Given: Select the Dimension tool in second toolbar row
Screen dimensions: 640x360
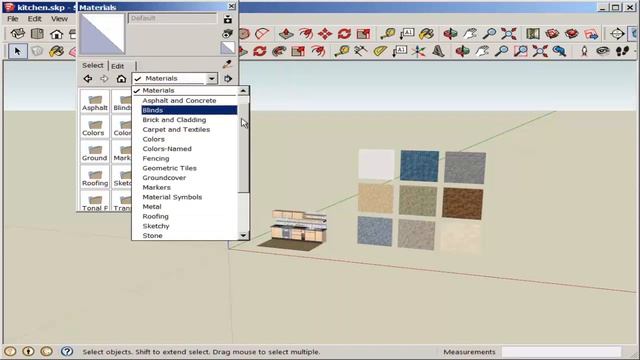Looking at the screenshot, I should pyautogui.click(x=360, y=51).
